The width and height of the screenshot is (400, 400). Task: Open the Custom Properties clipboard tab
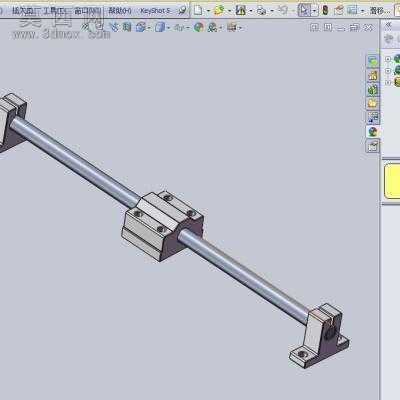[x=373, y=146]
